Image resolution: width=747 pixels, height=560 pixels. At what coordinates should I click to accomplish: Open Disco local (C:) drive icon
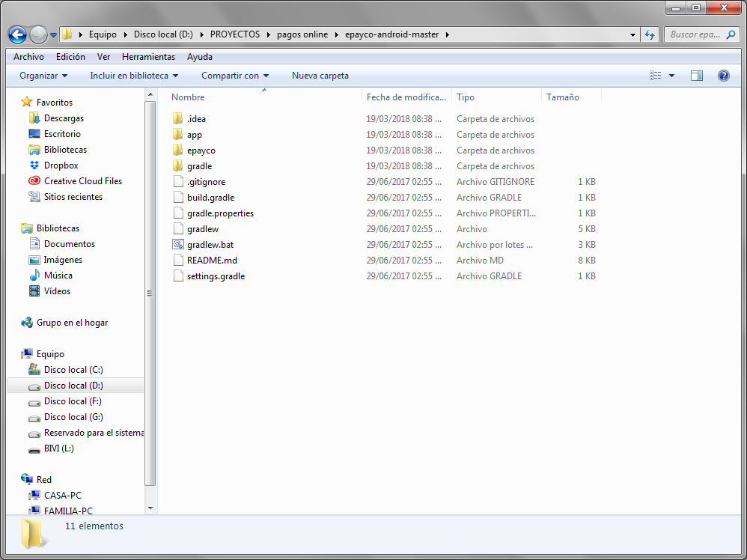coord(34,369)
